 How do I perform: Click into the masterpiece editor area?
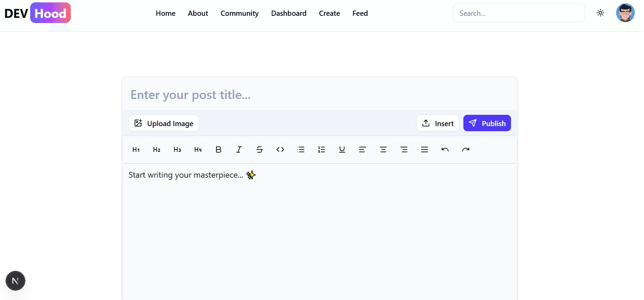coord(319,232)
